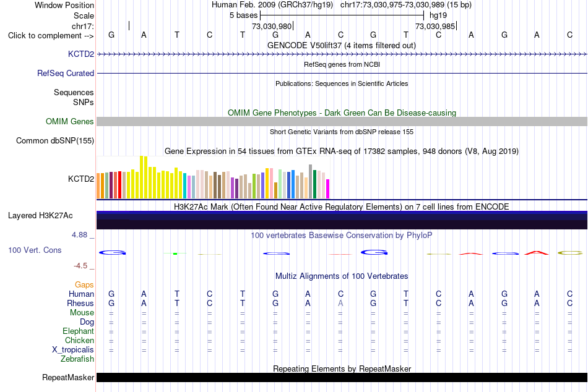The height and width of the screenshot is (392, 588).
Task: Click the gray mismatched A in Rhesus row
Action: pyautogui.click(x=340, y=303)
